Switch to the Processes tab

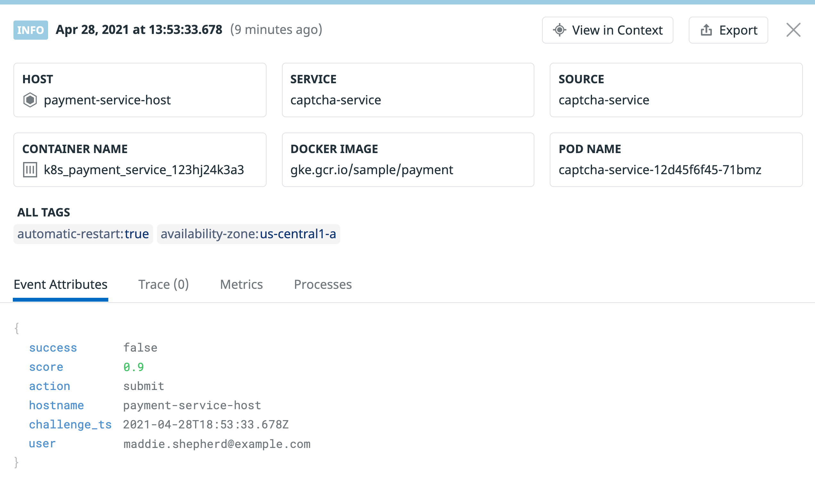(323, 284)
